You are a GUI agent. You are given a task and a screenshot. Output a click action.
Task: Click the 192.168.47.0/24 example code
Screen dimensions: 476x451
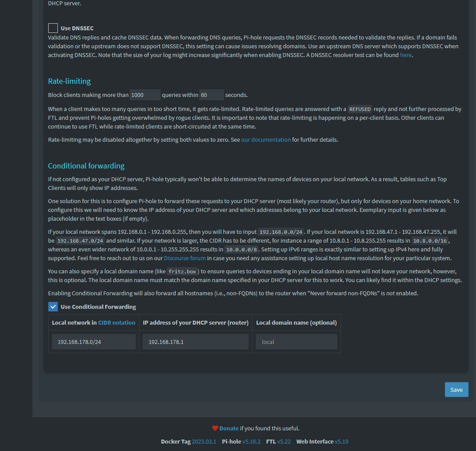click(80, 241)
